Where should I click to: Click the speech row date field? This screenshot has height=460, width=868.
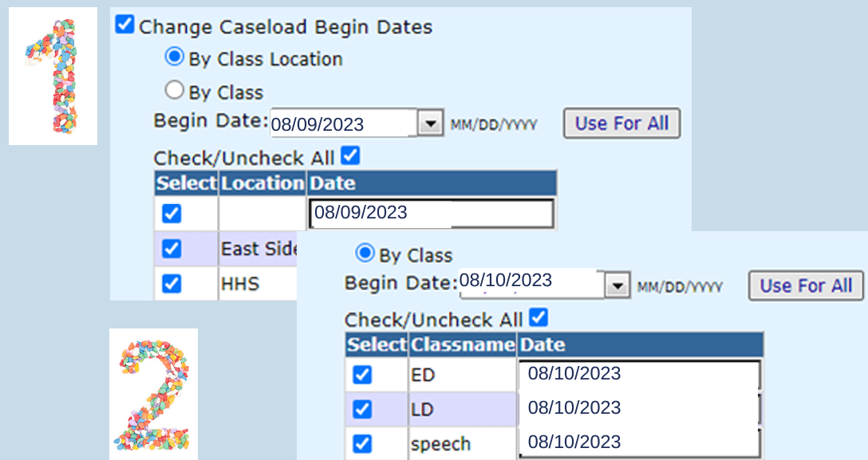(638, 442)
